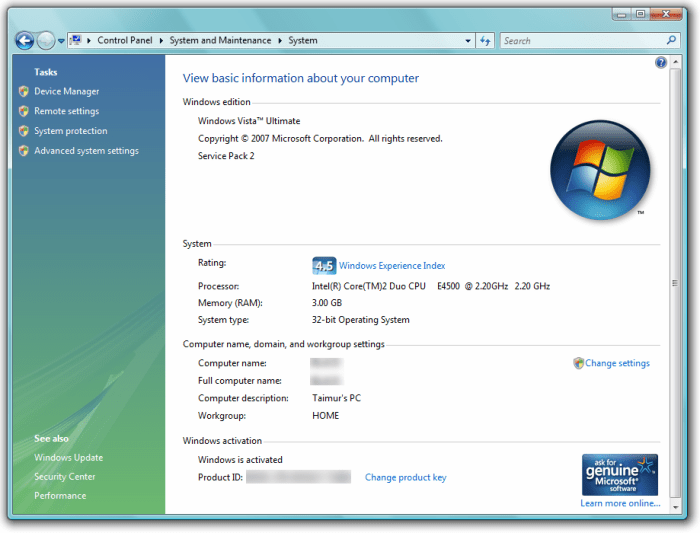Click shield icon beside Remote settings
The height and width of the screenshot is (533, 700).
click(x=24, y=111)
